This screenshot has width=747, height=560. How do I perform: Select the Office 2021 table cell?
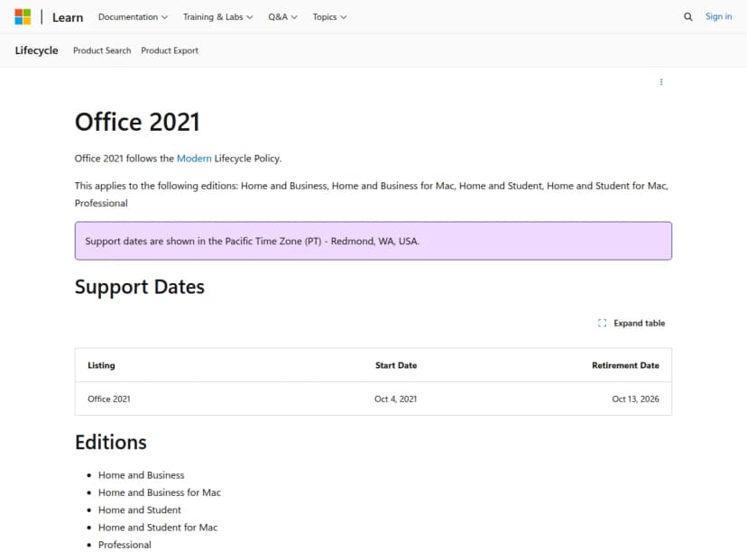pos(108,399)
